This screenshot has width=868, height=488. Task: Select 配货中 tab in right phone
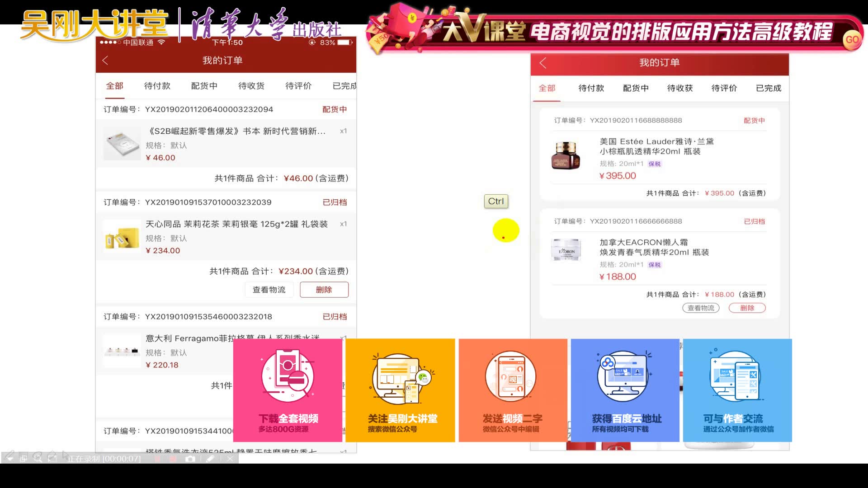(x=636, y=88)
